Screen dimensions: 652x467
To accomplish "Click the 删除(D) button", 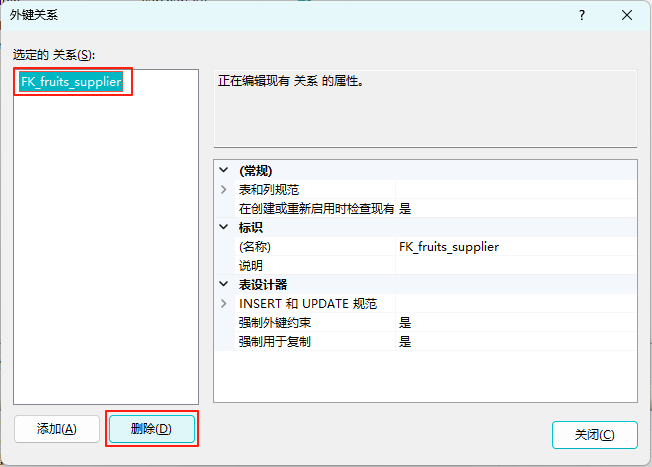I will [x=152, y=429].
